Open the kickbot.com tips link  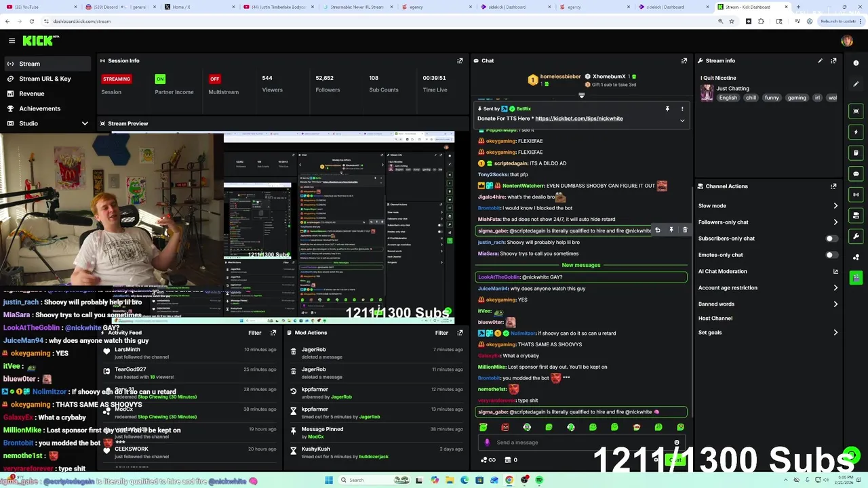[579, 119]
